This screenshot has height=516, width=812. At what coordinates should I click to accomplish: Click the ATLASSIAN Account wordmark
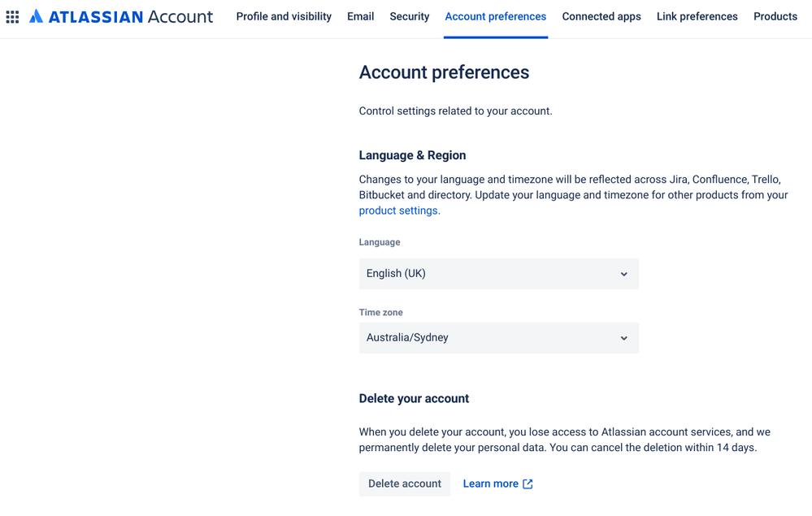131,16
